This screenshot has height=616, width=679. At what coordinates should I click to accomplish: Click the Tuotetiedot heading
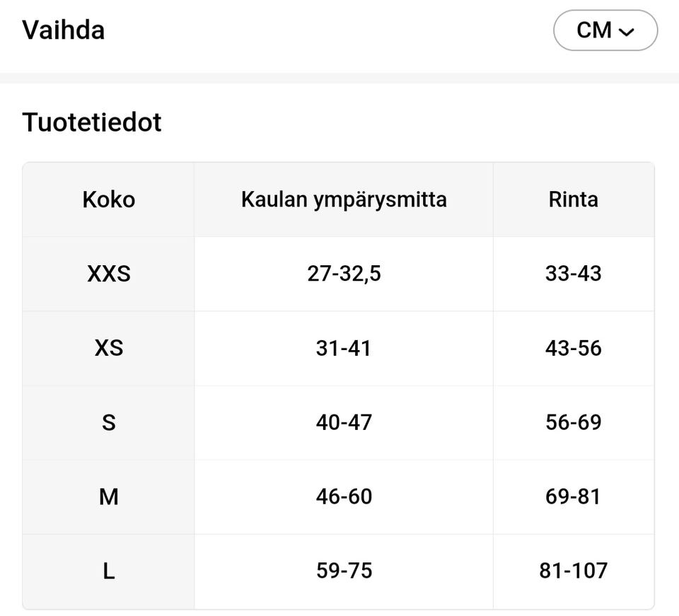(x=92, y=122)
